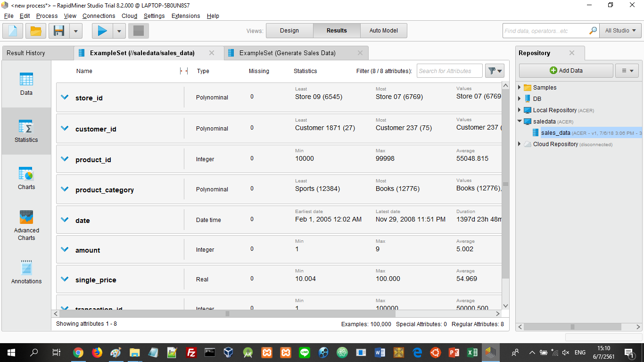Click the save process icon
The image size is (644, 362).
pos(59,31)
